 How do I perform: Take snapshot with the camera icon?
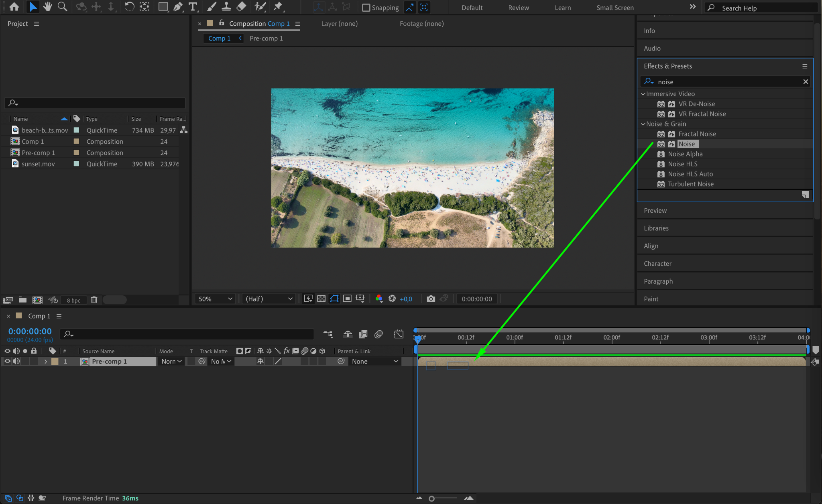pyautogui.click(x=431, y=299)
